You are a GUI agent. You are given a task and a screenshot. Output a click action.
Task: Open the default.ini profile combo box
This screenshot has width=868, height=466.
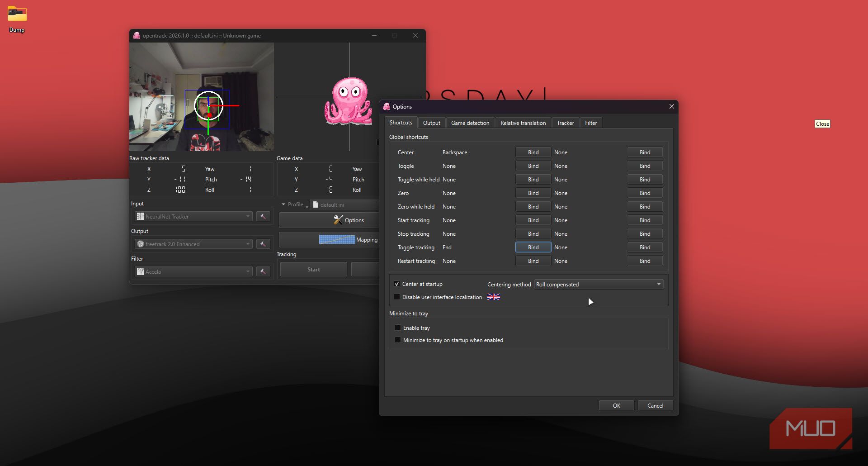344,204
